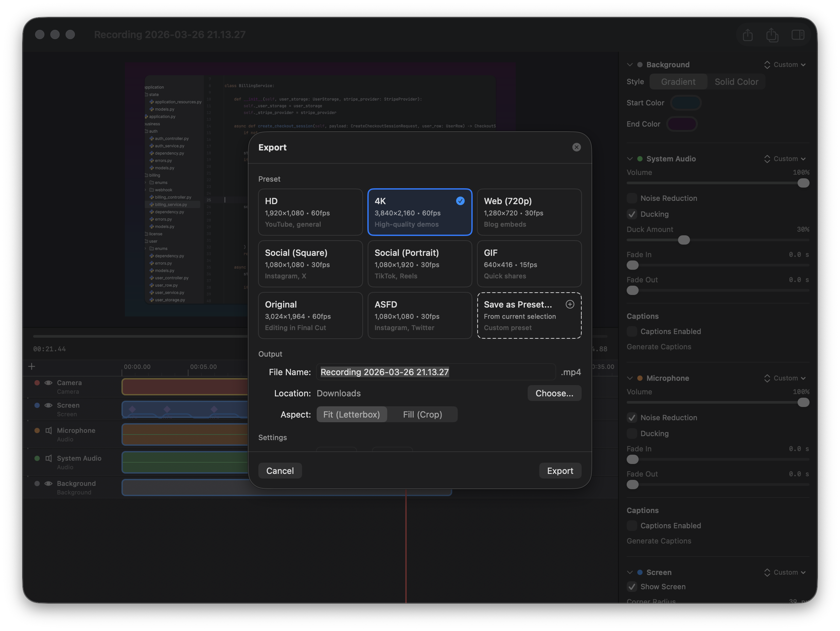Switch background style to Solid Color
The width and height of the screenshot is (840, 631).
(736, 82)
